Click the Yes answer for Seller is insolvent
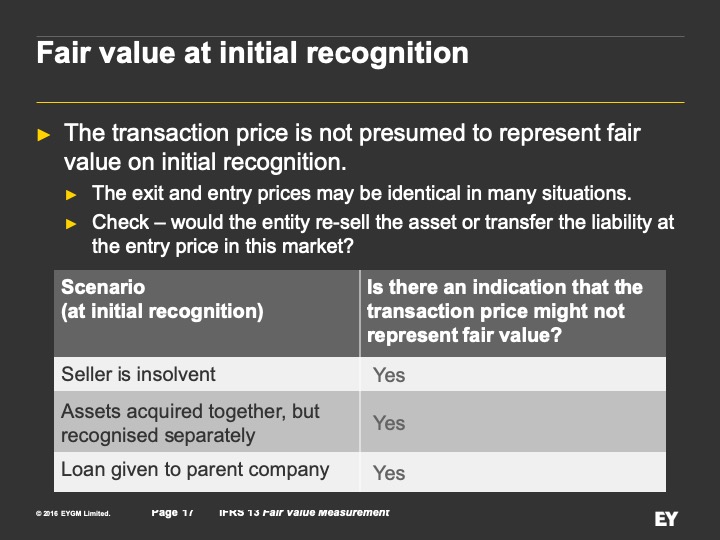The height and width of the screenshot is (540, 720). (389, 375)
